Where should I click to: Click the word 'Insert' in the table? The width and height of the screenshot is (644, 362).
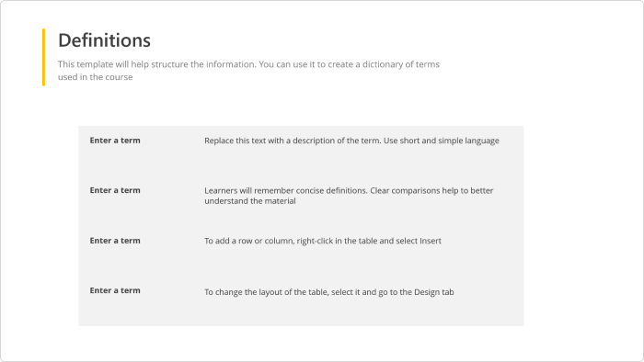(x=431, y=241)
